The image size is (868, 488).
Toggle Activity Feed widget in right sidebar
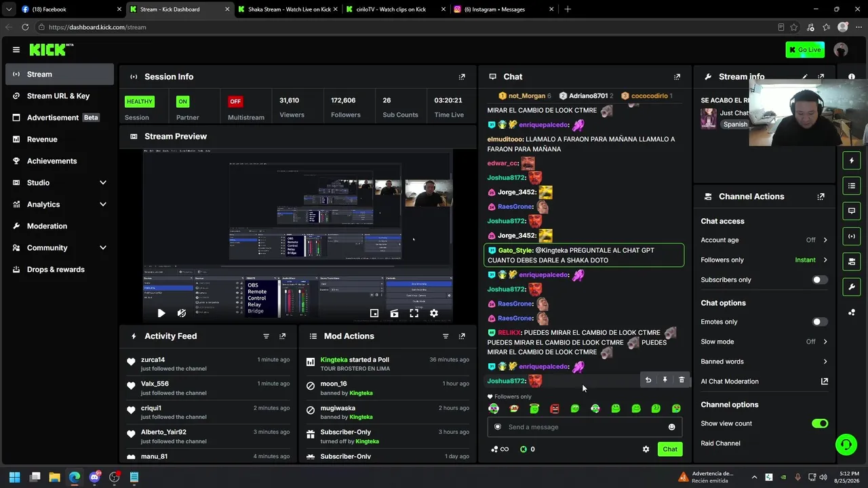[852, 161]
